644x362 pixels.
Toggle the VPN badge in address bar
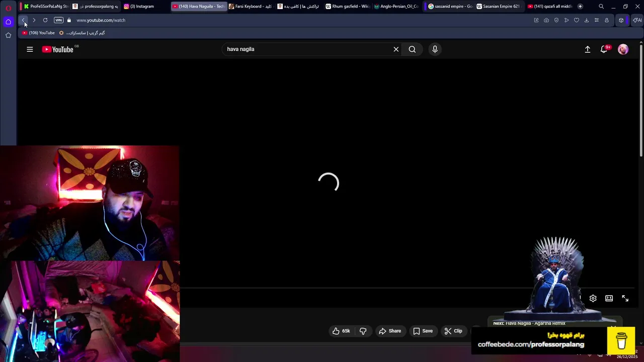click(x=58, y=20)
